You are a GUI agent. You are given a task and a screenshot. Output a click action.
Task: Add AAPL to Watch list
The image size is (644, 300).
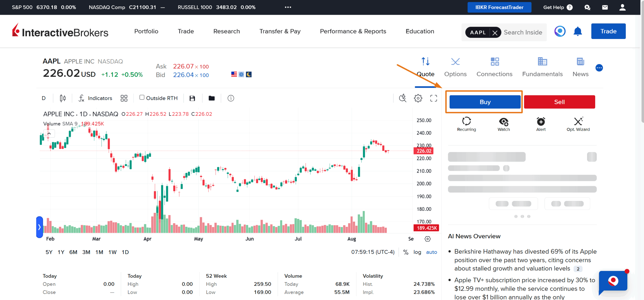point(504,124)
